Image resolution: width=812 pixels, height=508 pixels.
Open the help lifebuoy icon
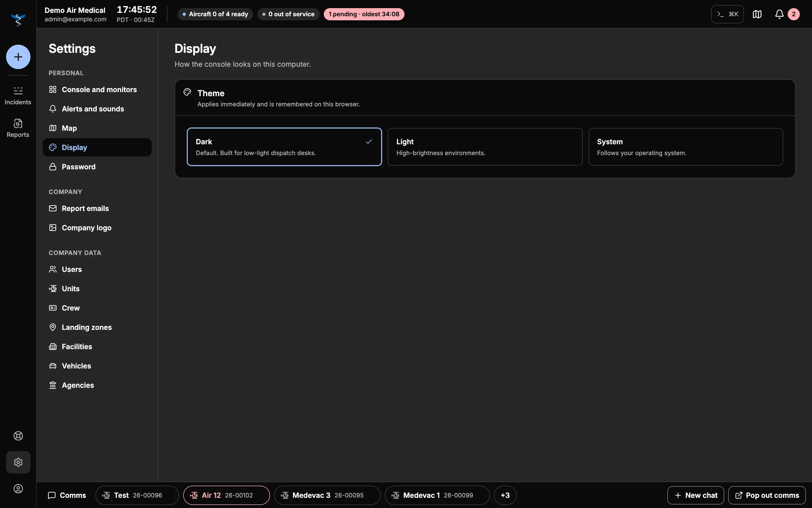pos(18,436)
